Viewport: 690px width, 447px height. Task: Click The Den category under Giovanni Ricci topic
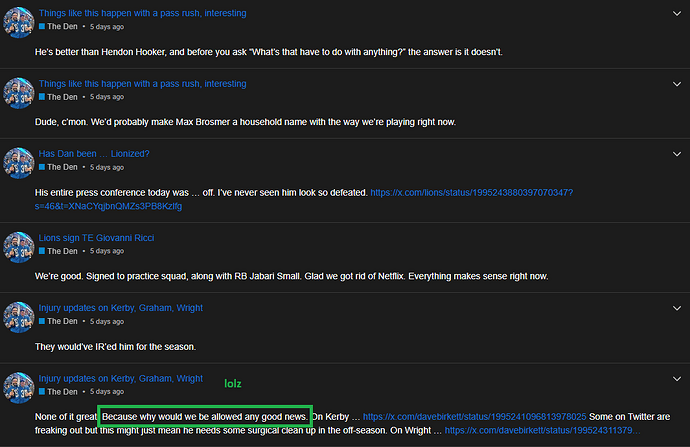pyautogui.click(x=62, y=251)
